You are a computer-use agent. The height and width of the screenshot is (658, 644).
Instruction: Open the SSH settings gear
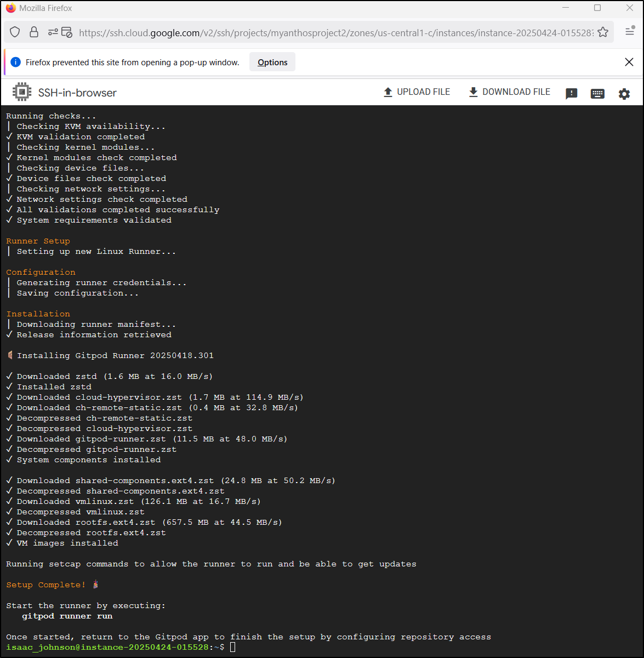pyautogui.click(x=624, y=94)
